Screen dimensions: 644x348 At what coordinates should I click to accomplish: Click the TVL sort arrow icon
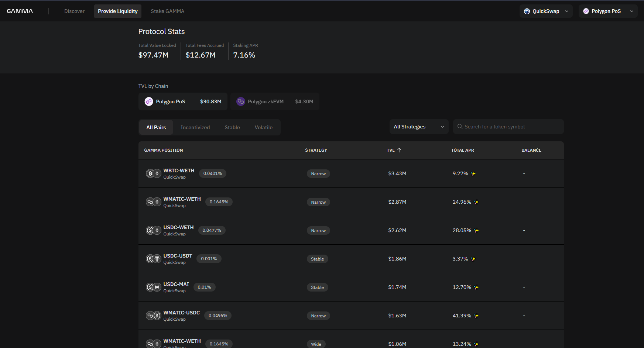coord(399,150)
